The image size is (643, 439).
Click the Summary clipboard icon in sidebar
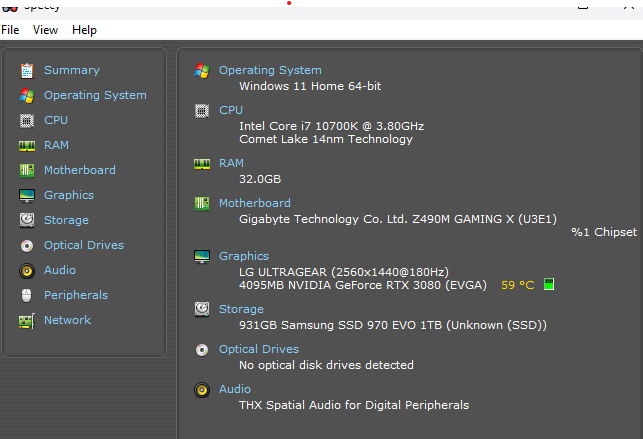coord(27,71)
